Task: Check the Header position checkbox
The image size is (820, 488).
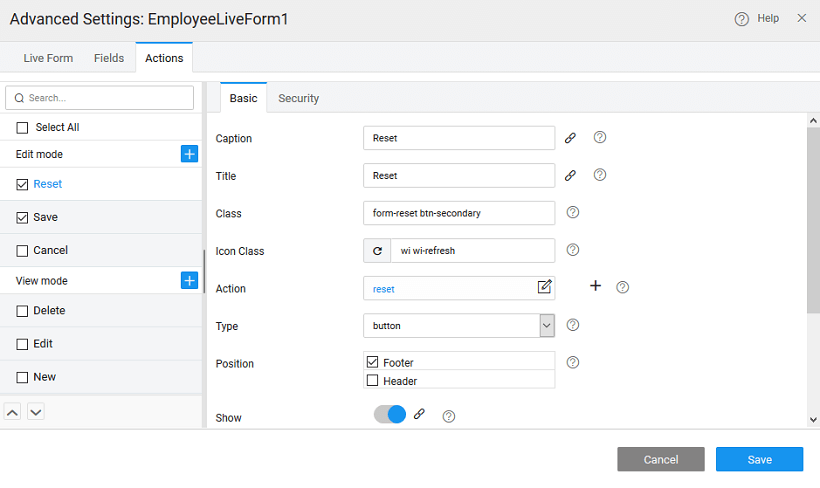Action: [373, 381]
